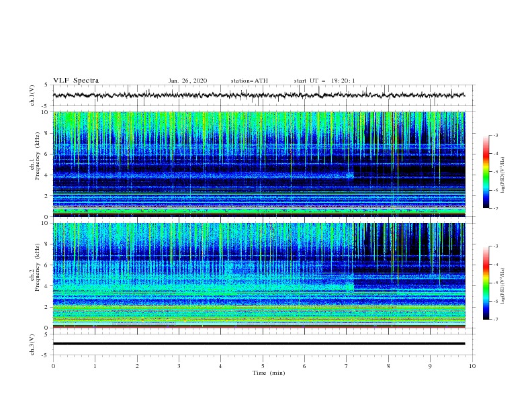Click the lower color bar "log(PSD)(V²/Hz)" label
Screen dimensions: 532x411
(x=503, y=285)
